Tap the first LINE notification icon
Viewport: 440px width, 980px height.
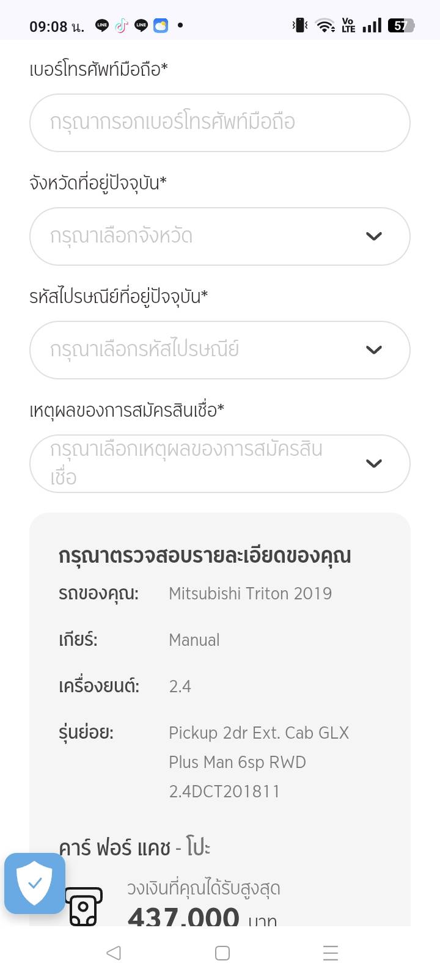102,26
